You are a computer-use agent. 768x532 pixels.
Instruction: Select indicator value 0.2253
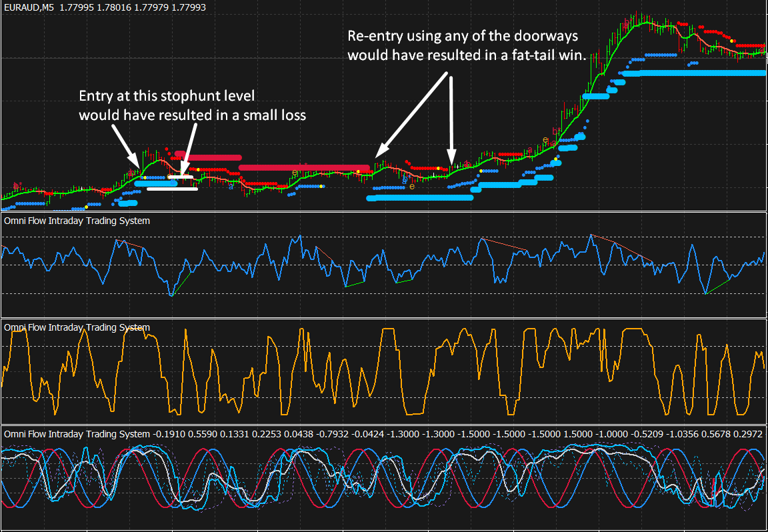[x=267, y=434]
